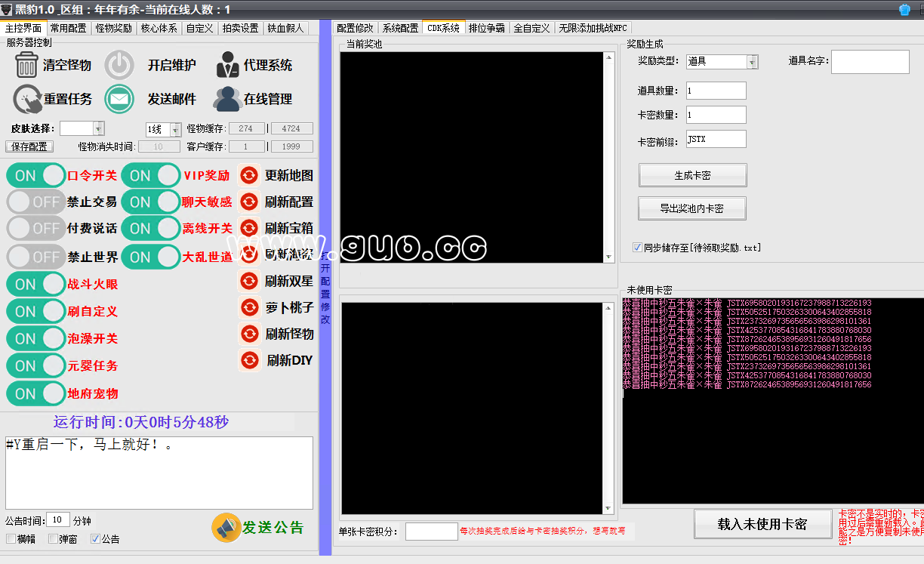The height and width of the screenshot is (564, 924).
Task: Uncheck 同步储存至[待领取奖励.txt] checkbox
Action: (638, 248)
